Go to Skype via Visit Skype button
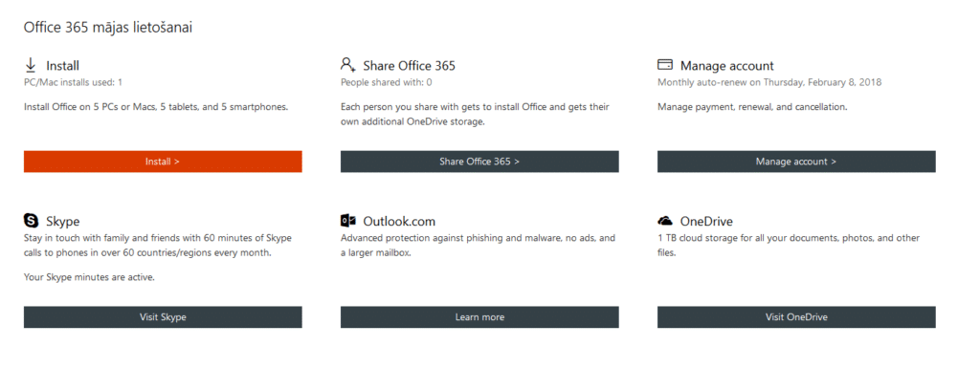The height and width of the screenshot is (368, 980). pyautogui.click(x=163, y=316)
